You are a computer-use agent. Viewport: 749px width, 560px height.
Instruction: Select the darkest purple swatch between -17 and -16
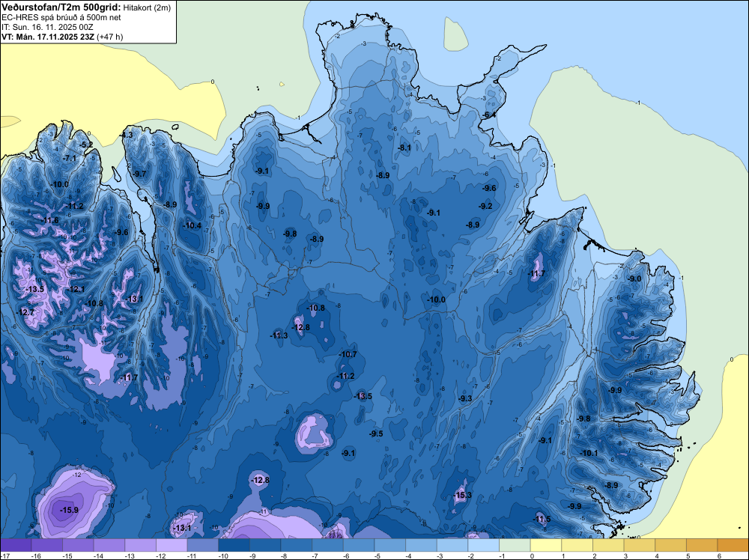point(16,545)
